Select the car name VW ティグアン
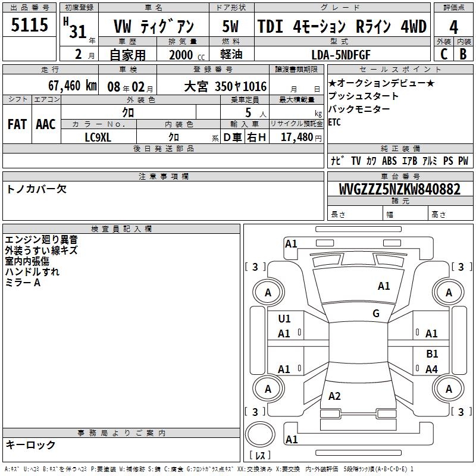 [154, 26]
